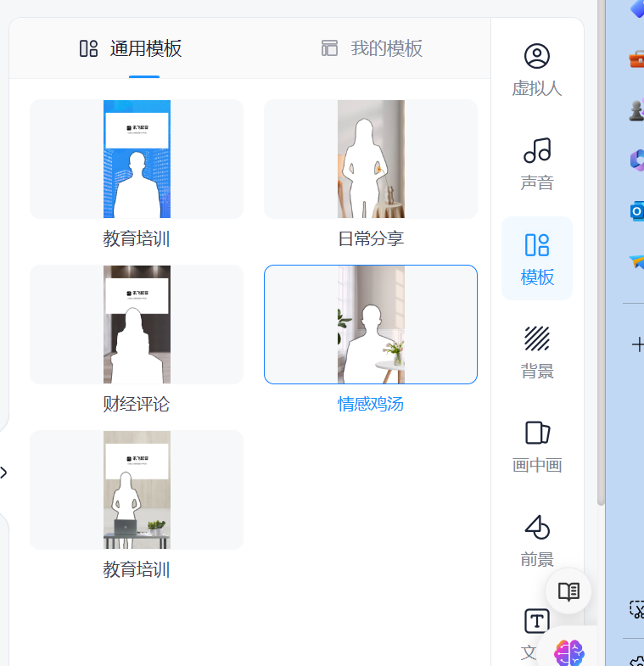Click the open-book guide floating button
The width and height of the screenshot is (644, 666).
[x=568, y=590]
